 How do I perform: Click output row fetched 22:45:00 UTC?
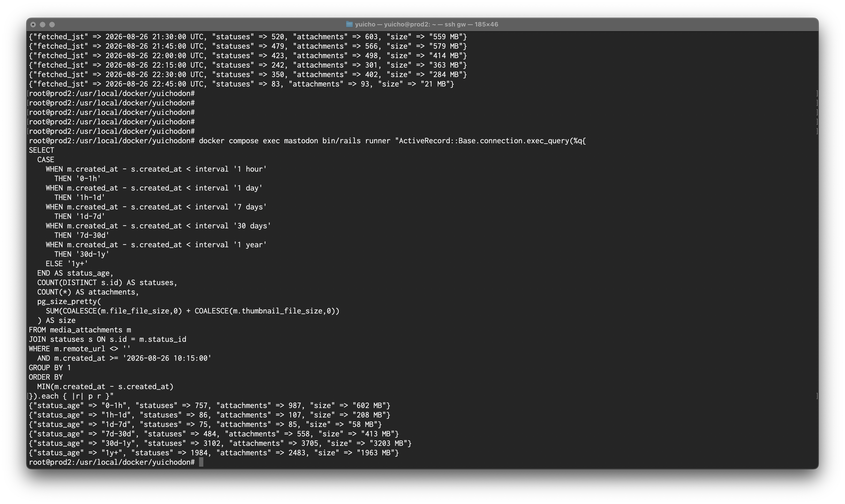241,84
